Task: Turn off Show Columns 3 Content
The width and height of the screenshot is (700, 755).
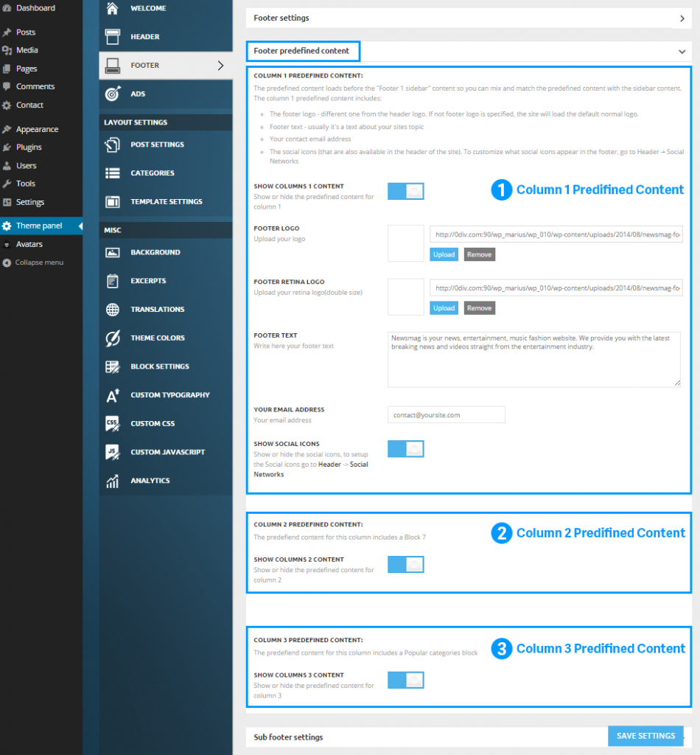Action: 405,680
